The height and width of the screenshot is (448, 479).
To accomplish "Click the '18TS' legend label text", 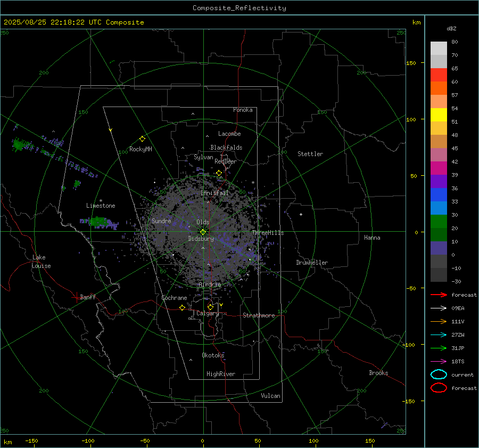I will tap(458, 362).
